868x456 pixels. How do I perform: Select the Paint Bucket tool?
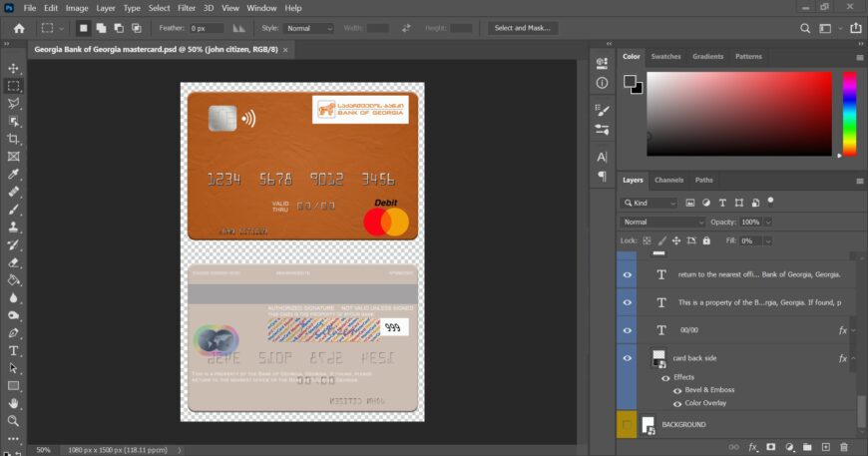(13, 280)
